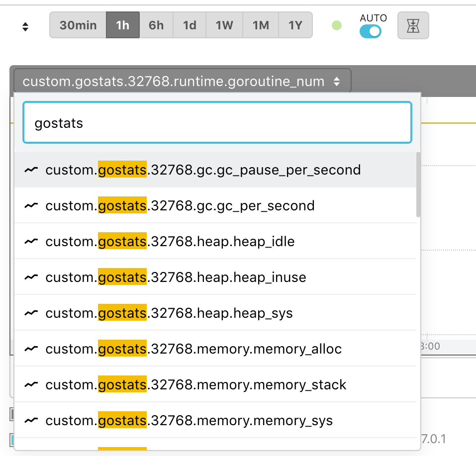
Task: Click graph icon beside heap_idle
Action: click(x=31, y=241)
